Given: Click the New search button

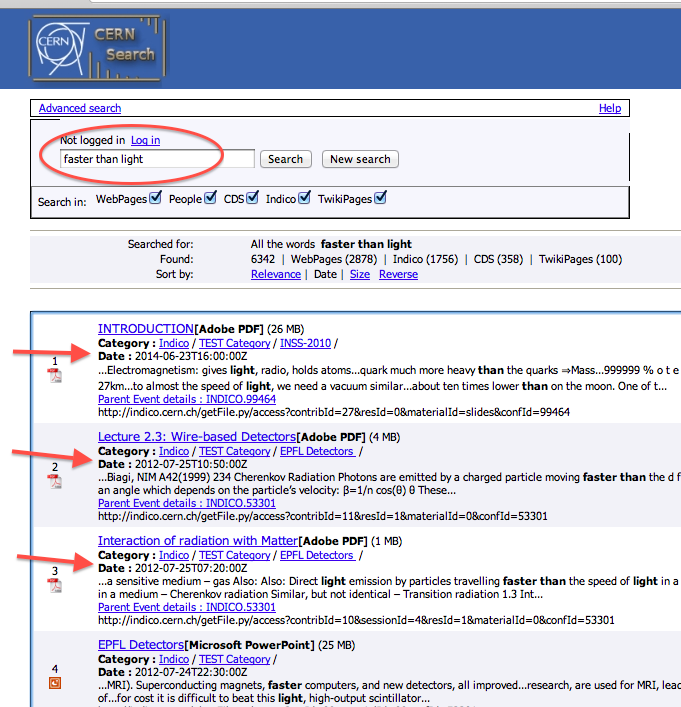Looking at the screenshot, I should (x=360, y=159).
